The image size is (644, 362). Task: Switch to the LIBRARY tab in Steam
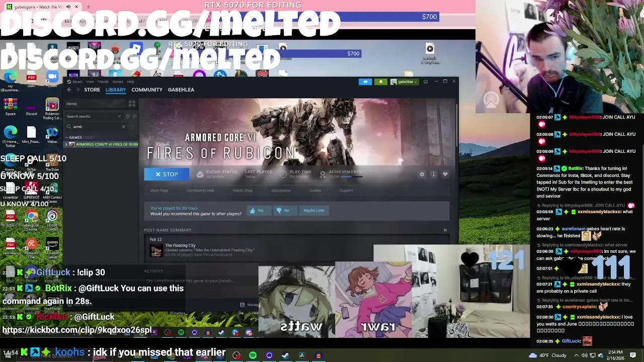pos(116,89)
